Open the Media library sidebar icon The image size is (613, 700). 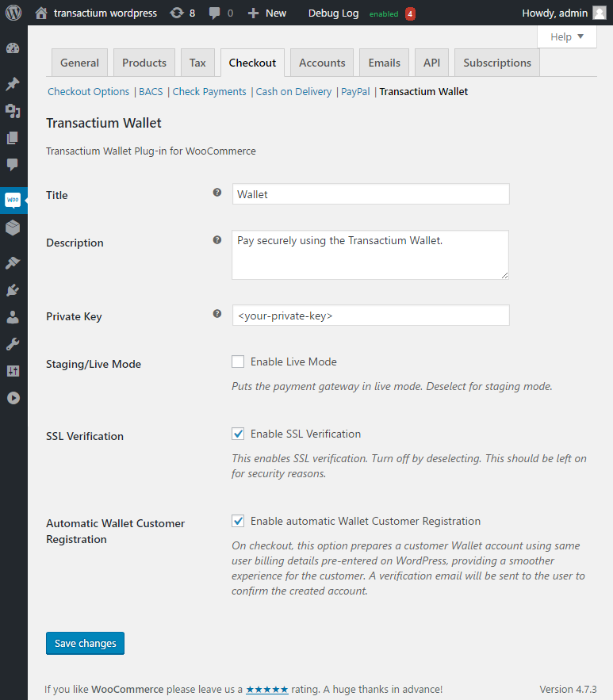click(x=13, y=111)
